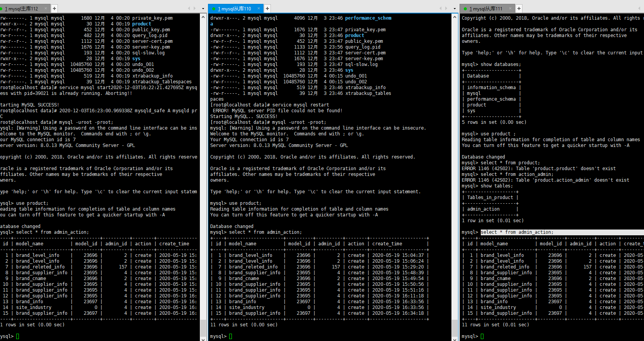Click 'ERROR! MySQL server PID file' line
The image size is (644, 341).
point(277,111)
